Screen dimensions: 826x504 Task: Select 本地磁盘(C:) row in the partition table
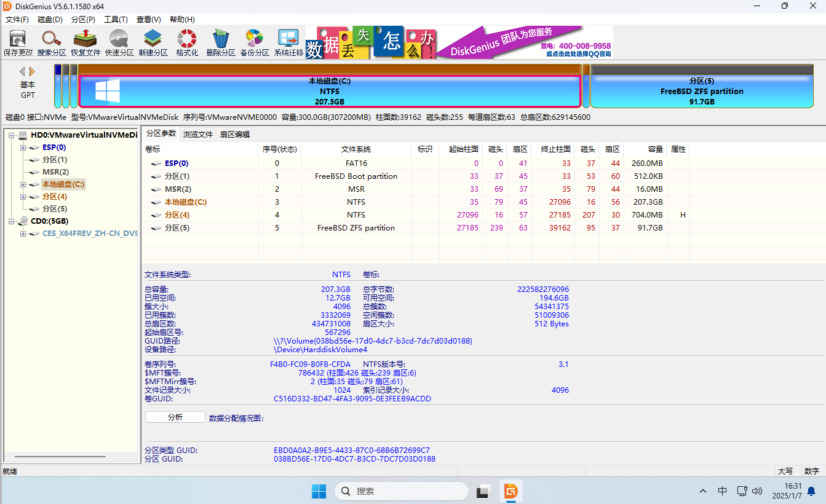(416, 202)
